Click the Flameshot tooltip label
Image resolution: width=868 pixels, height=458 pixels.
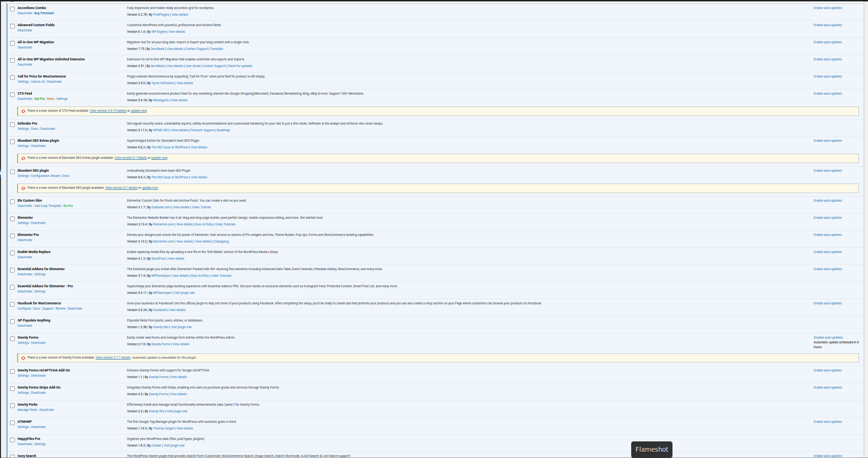(652, 449)
